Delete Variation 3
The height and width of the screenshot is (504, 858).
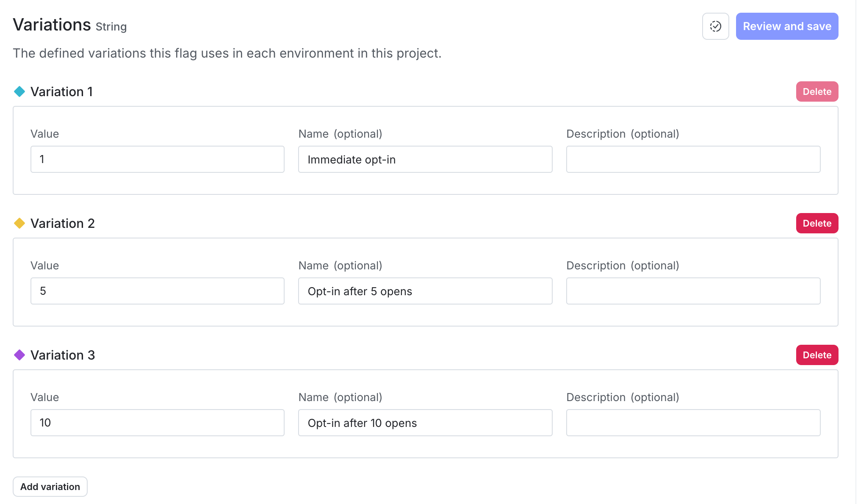816,355
